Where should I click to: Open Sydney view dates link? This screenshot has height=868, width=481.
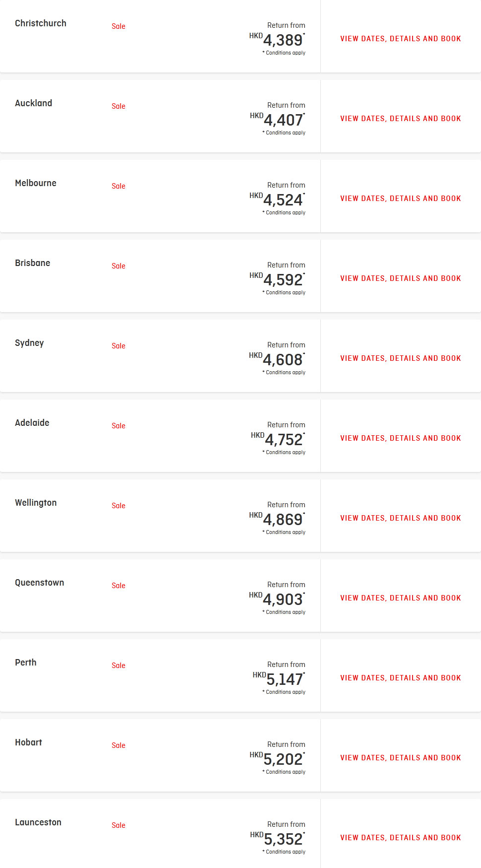(x=401, y=358)
